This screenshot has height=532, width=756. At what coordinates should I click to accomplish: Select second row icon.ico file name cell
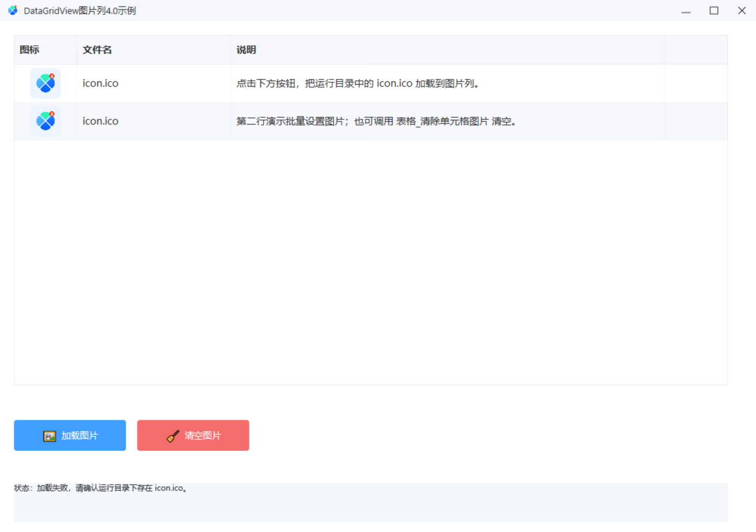[154, 121]
